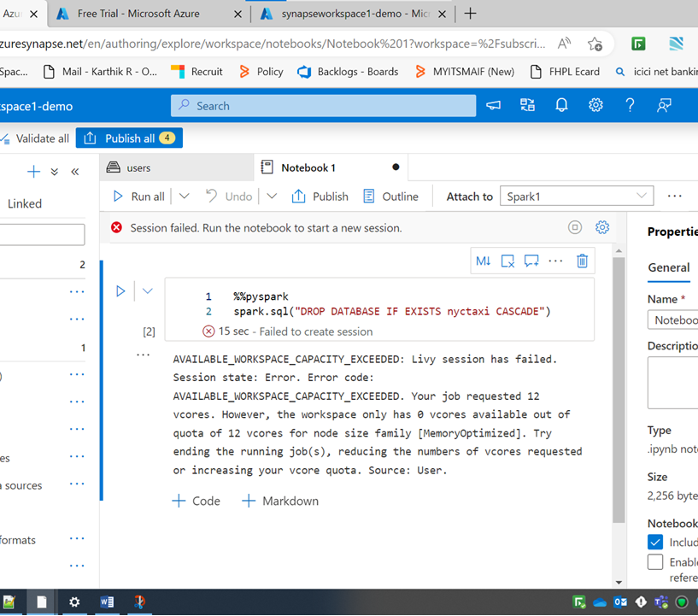This screenshot has height=616, width=698.
Task: Check the 'Enable unpublished reference' checkbox
Action: tap(654, 561)
